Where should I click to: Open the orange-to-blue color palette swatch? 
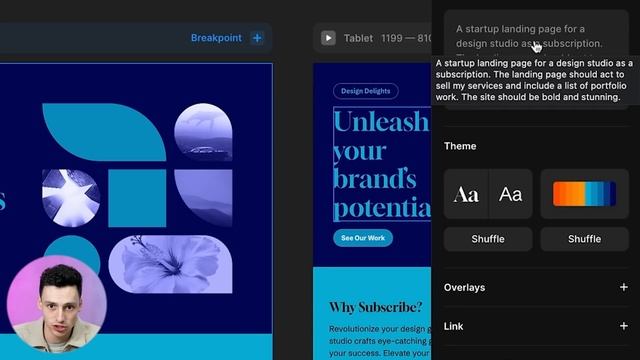(x=584, y=194)
